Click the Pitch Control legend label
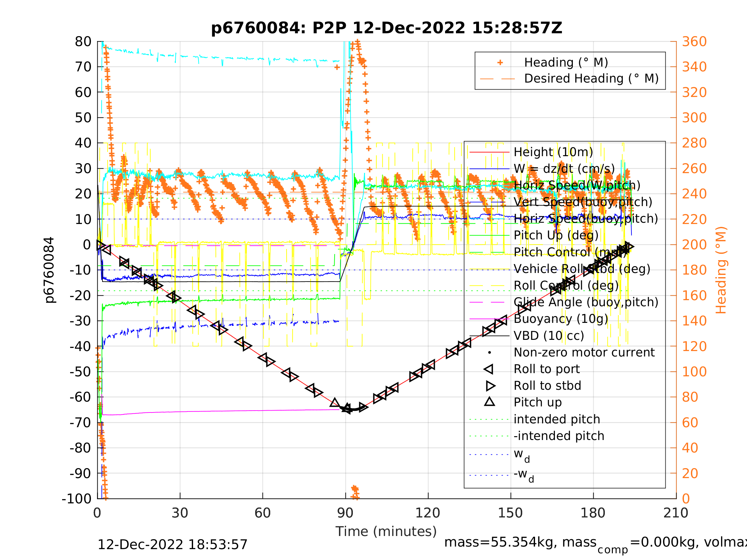 [570, 252]
